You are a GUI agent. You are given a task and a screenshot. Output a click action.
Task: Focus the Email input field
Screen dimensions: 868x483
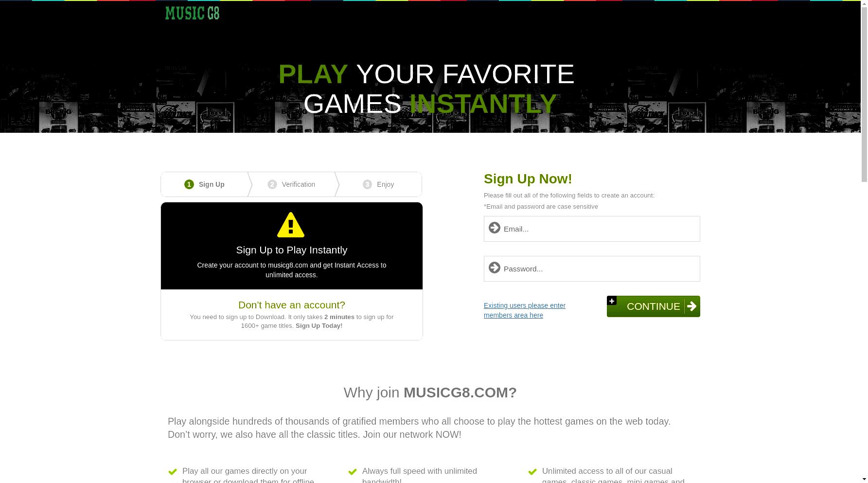point(592,229)
